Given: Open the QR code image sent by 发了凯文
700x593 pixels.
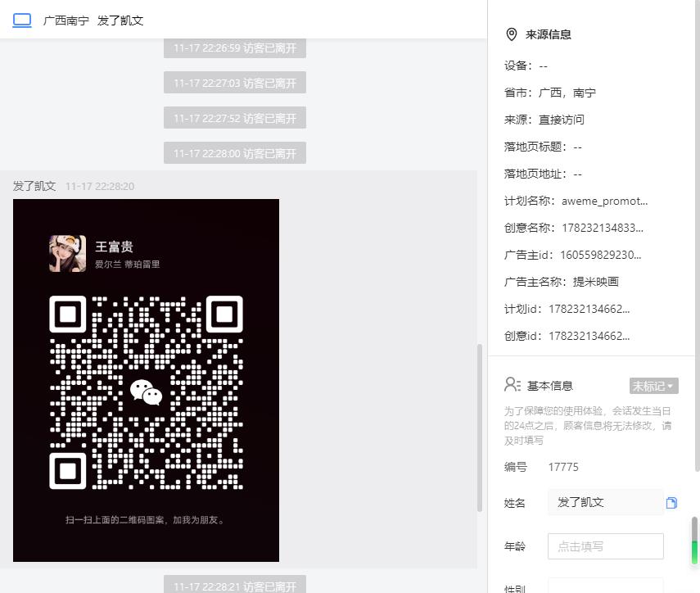Looking at the screenshot, I should pyautogui.click(x=146, y=380).
